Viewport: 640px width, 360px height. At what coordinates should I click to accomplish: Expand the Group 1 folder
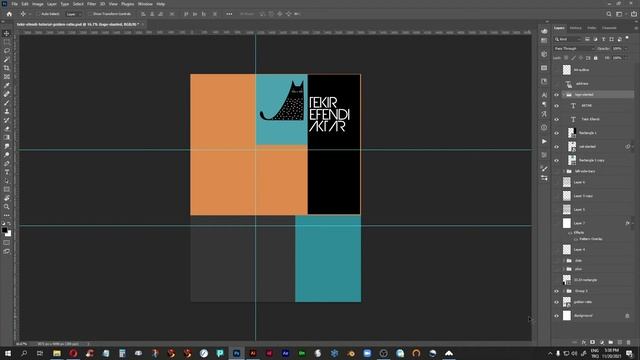click(564, 291)
